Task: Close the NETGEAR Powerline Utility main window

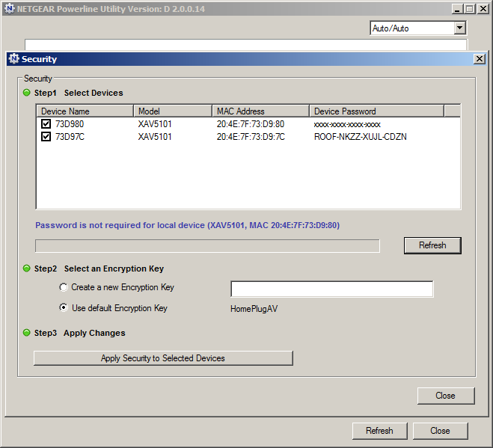Action: pyautogui.click(x=483, y=9)
